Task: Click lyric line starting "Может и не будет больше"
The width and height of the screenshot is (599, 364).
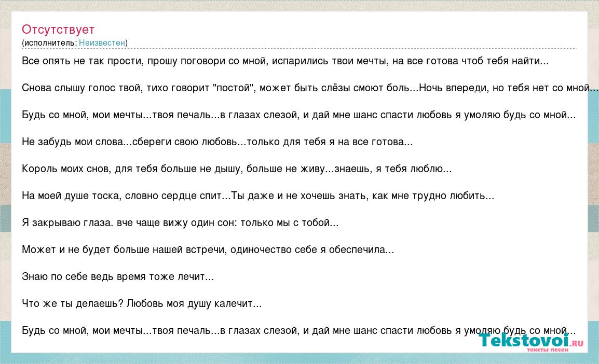Action: 208,250
